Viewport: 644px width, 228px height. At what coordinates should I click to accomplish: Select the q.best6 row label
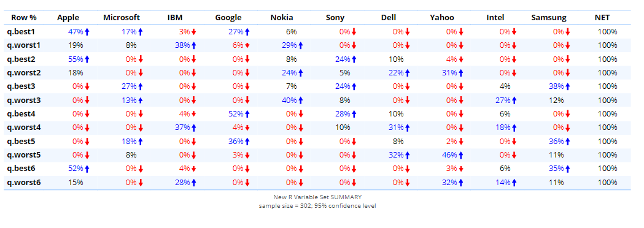(x=21, y=169)
